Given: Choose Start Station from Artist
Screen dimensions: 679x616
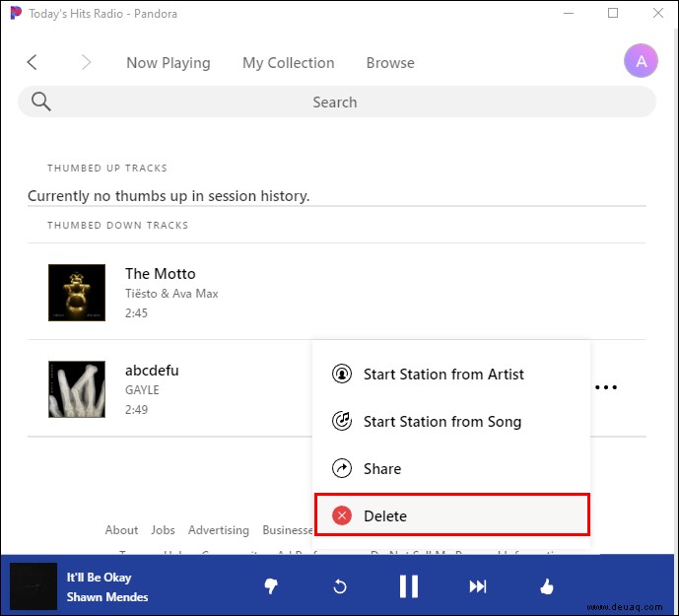Looking at the screenshot, I should pyautogui.click(x=451, y=374).
